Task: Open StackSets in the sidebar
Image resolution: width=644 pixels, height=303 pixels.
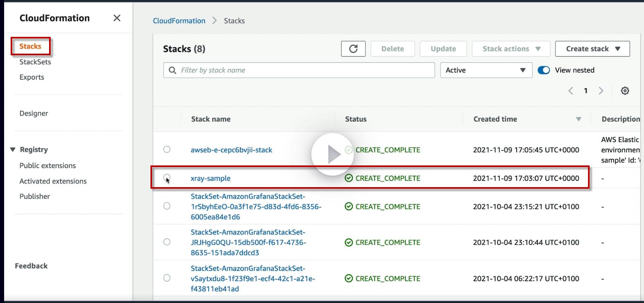Action: pyautogui.click(x=35, y=62)
